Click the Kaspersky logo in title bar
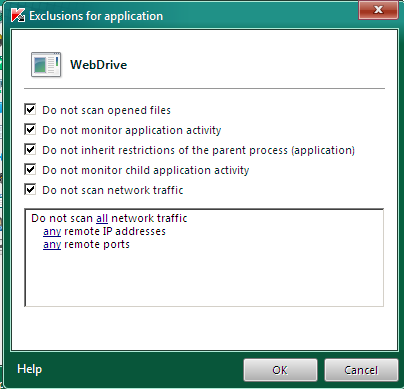This screenshot has width=404, height=389. (x=18, y=15)
